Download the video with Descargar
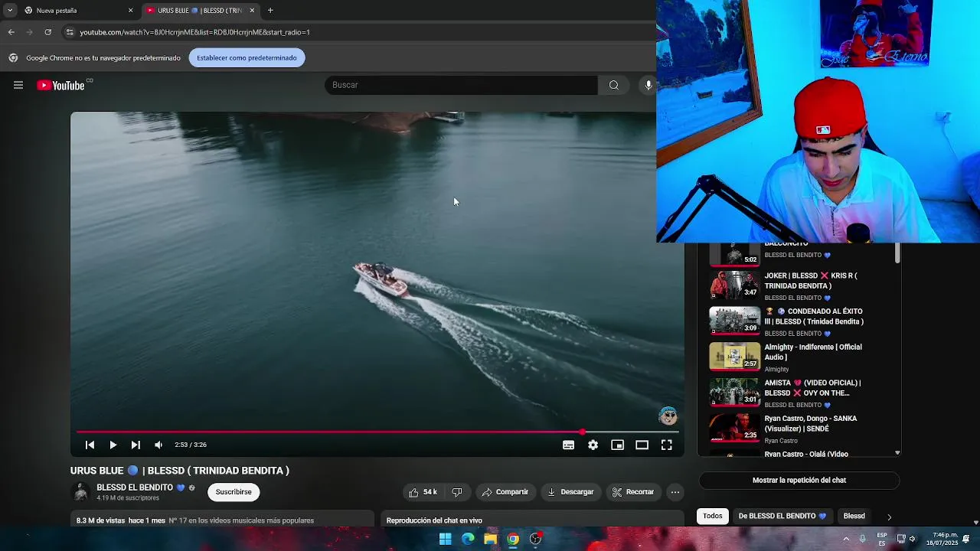The width and height of the screenshot is (980, 551). point(570,492)
